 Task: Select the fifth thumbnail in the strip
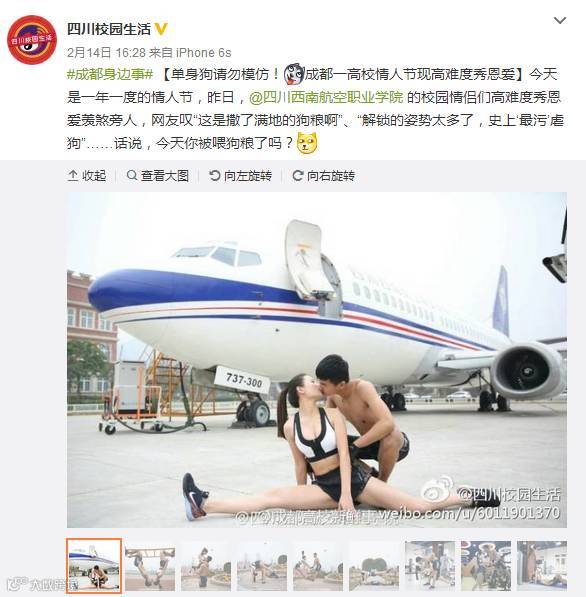(318, 565)
